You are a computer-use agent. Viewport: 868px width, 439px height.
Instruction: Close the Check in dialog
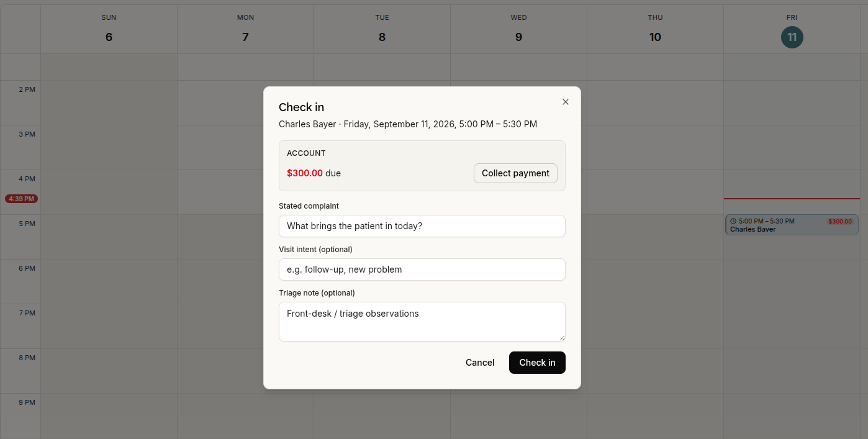(x=565, y=102)
